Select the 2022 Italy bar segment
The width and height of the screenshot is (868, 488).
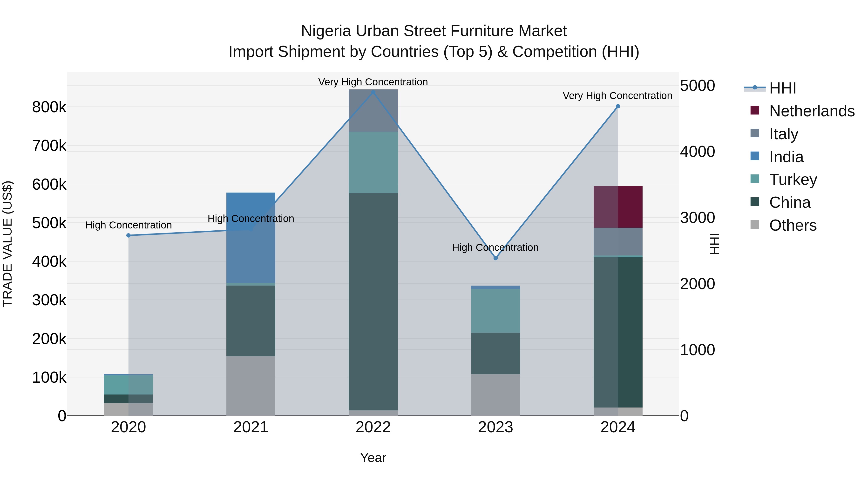click(373, 111)
